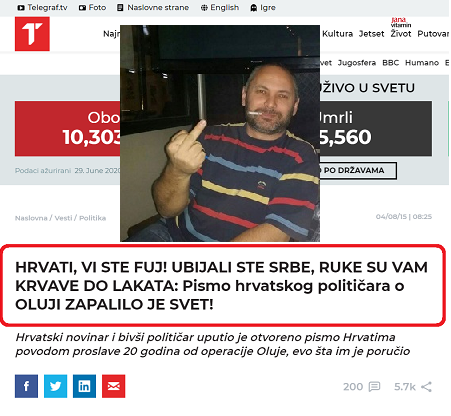Screen dimensions: 451x416
Task: Open the Igre games section
Action: coord(263,7)
